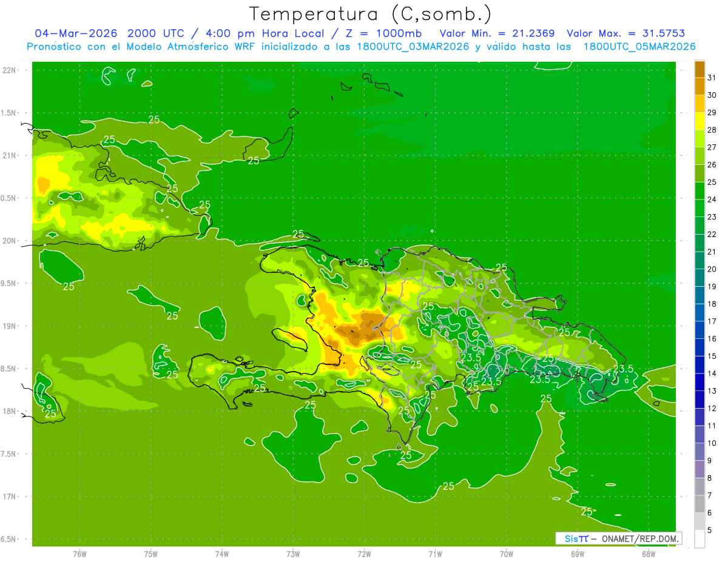This screenshot has height=562, width=728.
Task: Click the 'Valor Min. = 21.2369' value
Action: coord(497,33)
